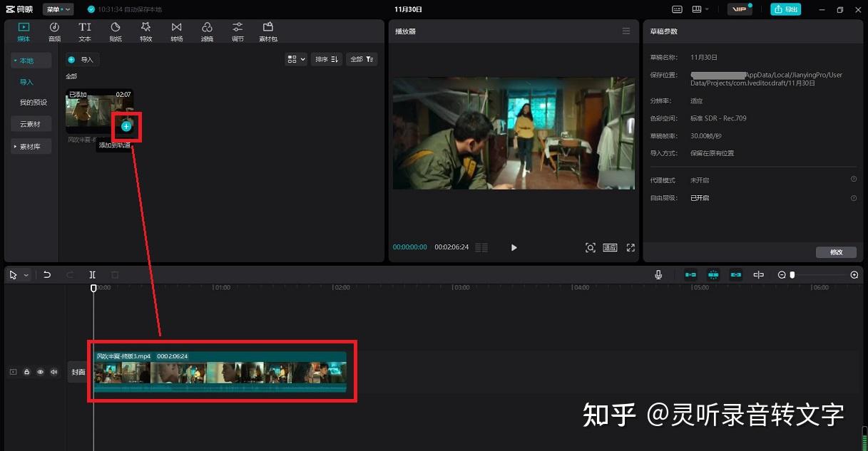This screenshot has height=451, width=868.
Task: Enter fullscreen preview mode
Action: click(x=630, y=247)
